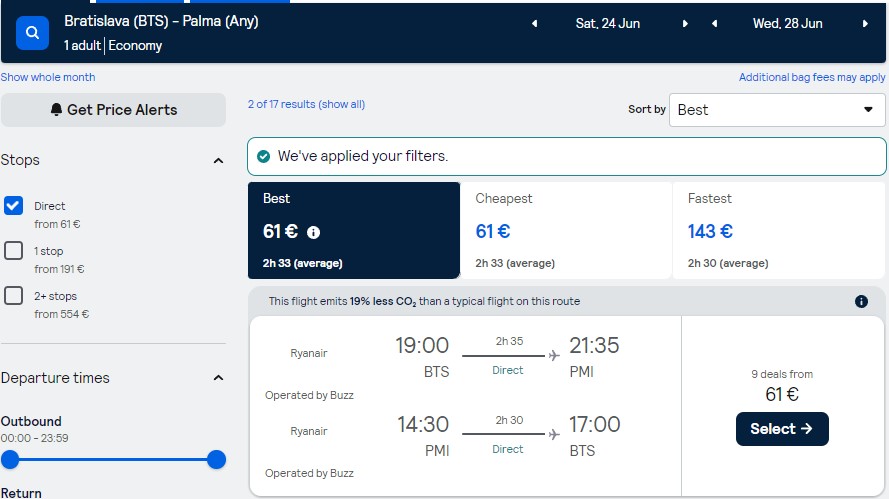The width and height of the screenshot is (889, 499).
Task: Open CO2 emissions info icon
Action: pyautogui.click(x=861, y=302)
